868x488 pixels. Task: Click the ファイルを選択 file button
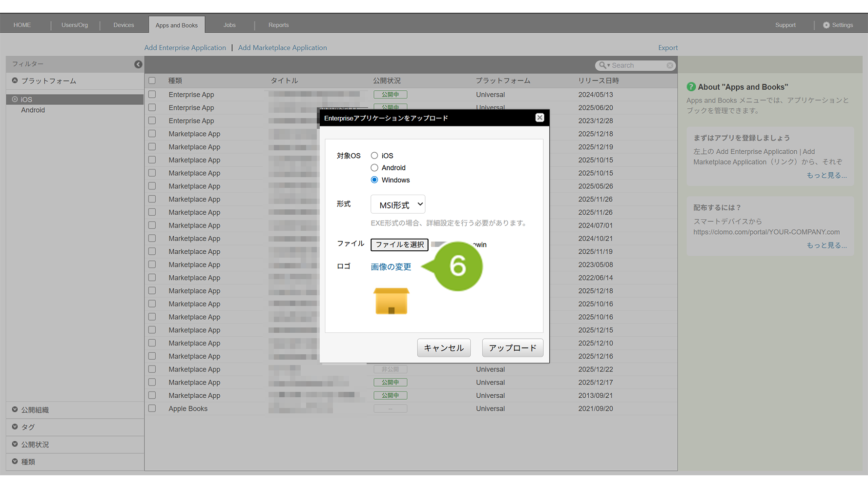pos(399,244)
